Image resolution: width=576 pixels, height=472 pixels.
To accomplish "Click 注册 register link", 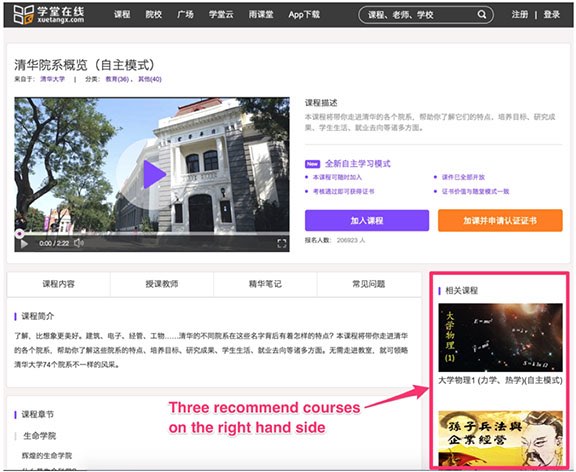I will point(520,15).
